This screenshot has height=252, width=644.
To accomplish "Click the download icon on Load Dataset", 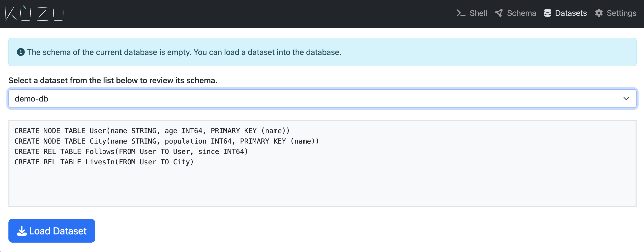I will (x=22, y=231).
